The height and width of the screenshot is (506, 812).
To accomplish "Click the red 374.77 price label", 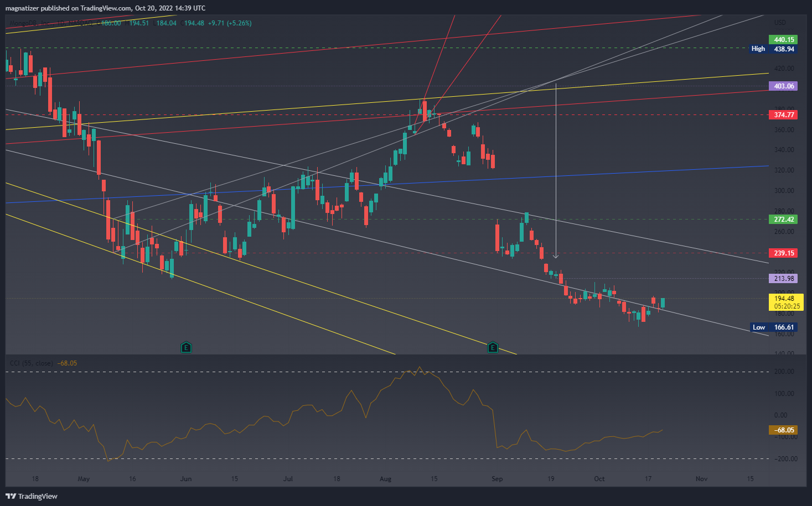I will (x=783, y=115).
